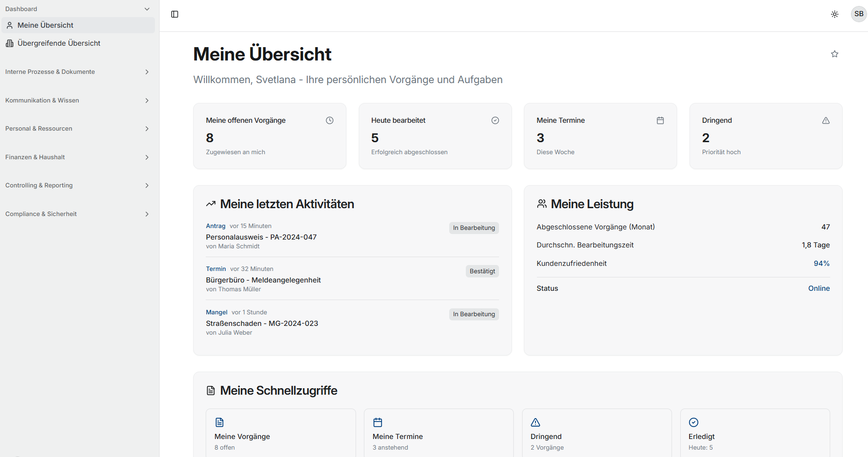Click the 'Zugewiesen an mich' caption
This screenshot has width=868, height=457.
(x=236, y=152)
